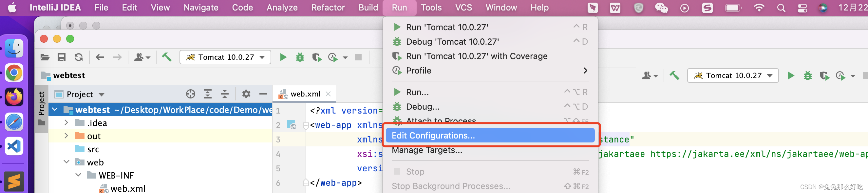Fold the web-app tag at line 2

[306, 125]
